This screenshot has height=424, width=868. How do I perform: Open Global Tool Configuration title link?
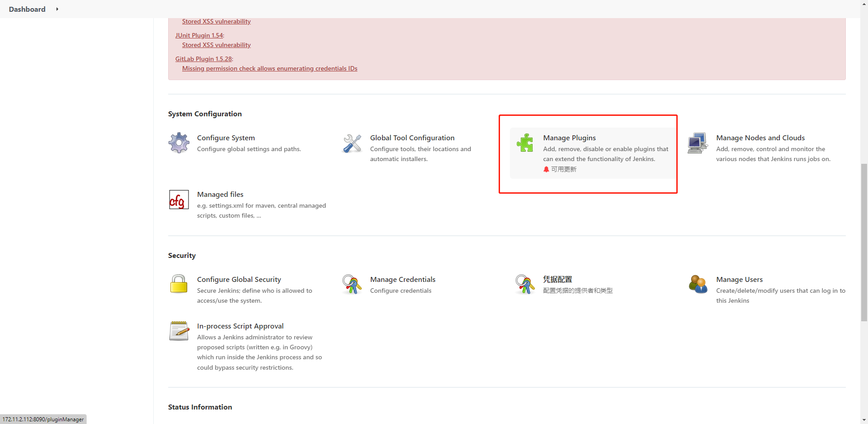pos(412,138)
